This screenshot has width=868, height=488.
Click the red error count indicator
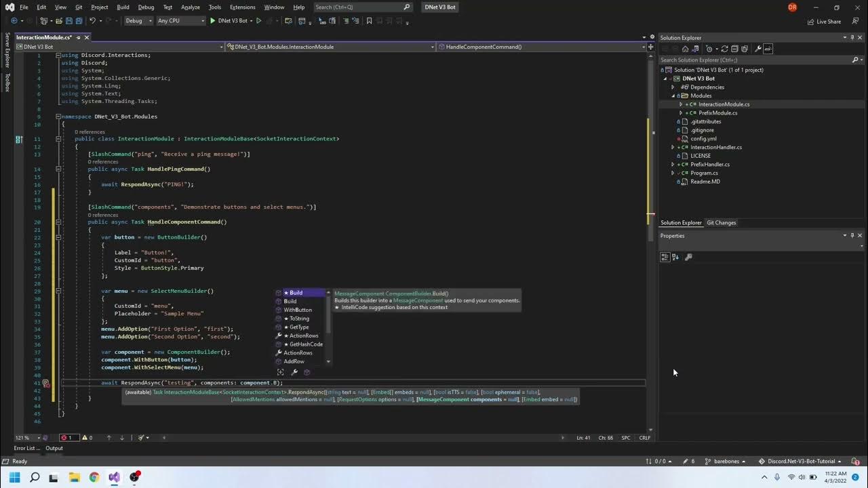(69, 438)
